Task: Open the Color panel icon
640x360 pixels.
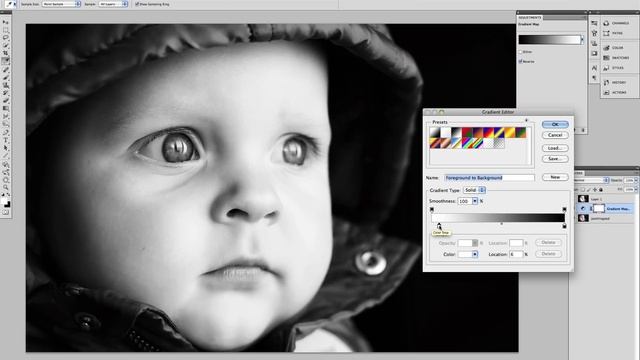Action: point(606,48)
